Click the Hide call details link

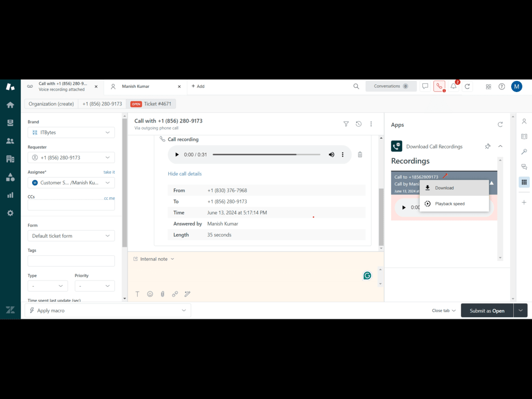pos(184,174)
